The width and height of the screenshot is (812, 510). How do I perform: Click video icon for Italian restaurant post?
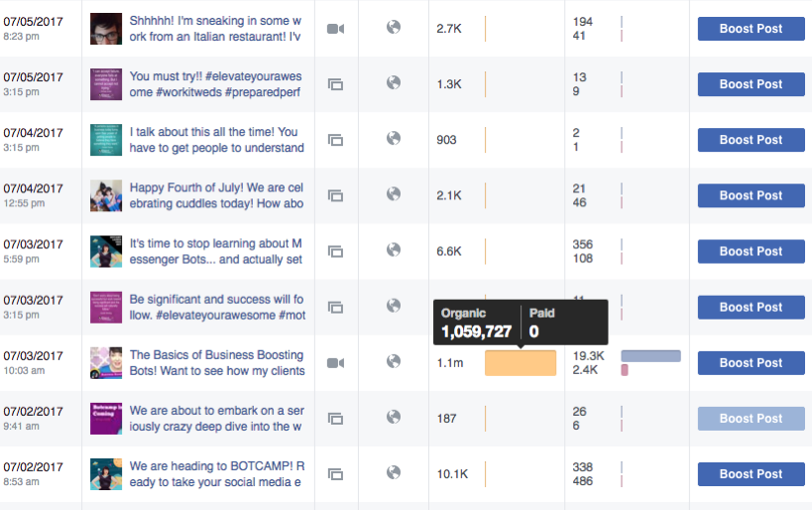[335, 29]
